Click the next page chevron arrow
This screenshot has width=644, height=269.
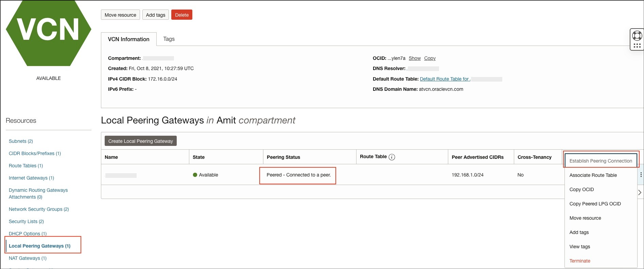click(x=640, y=192)
